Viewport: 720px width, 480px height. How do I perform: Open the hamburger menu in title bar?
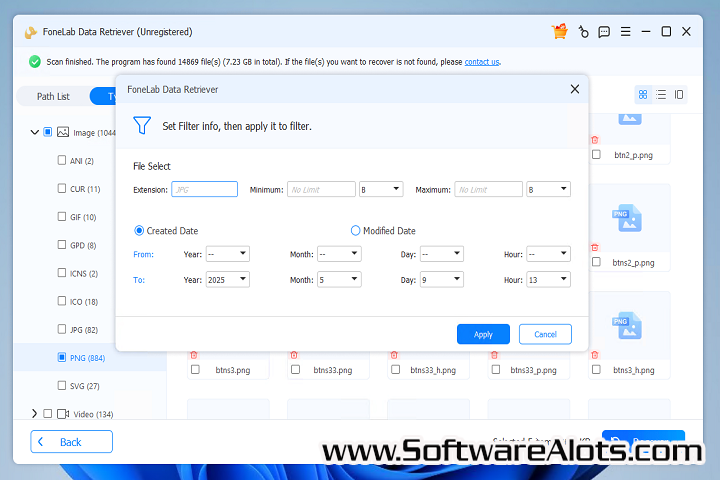click(625, 32)
